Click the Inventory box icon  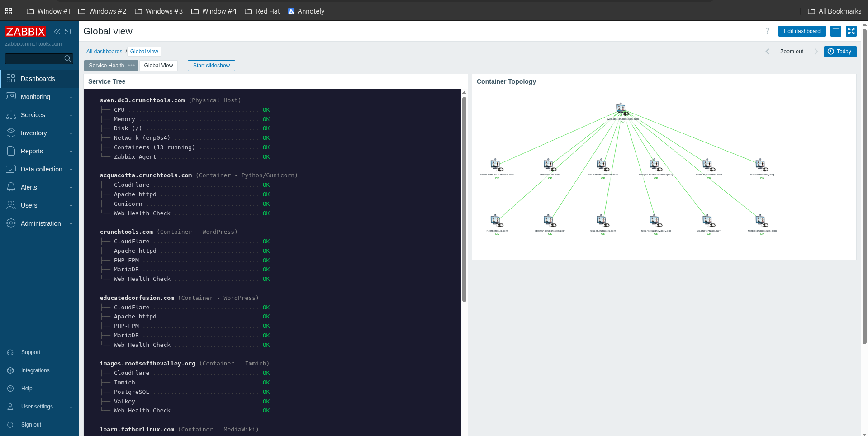(11, 133)
